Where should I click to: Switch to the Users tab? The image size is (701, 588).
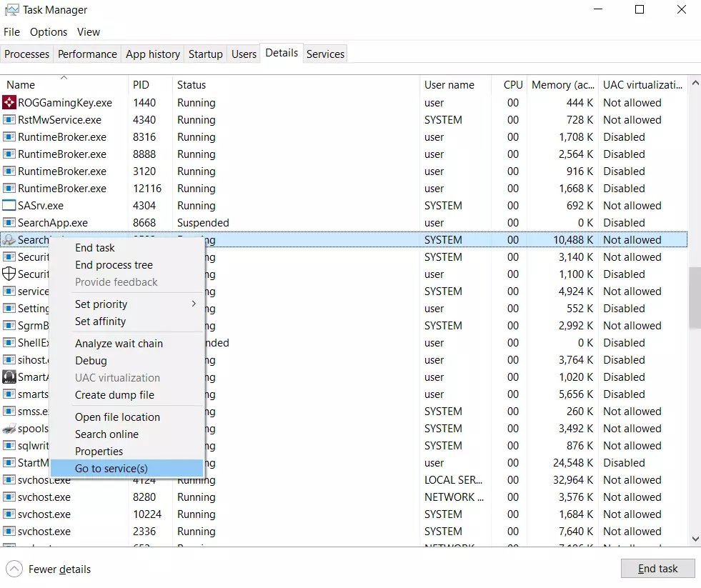pyautogui.click(x=244, y=54)
